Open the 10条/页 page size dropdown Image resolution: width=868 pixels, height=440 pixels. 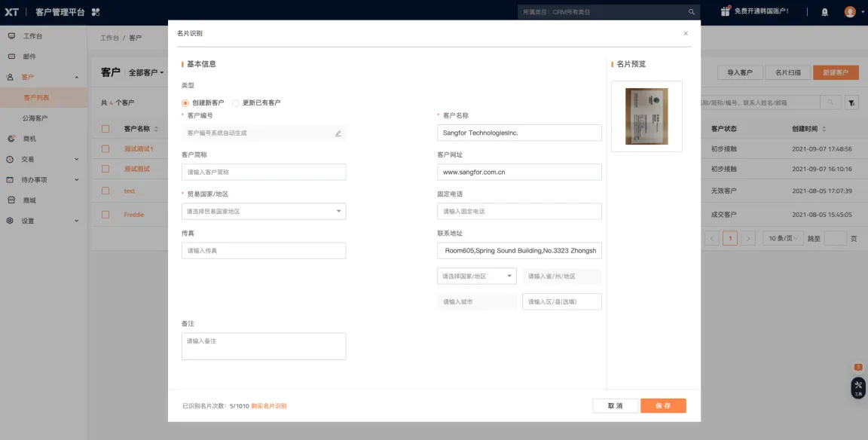click(x=783, y=239)
